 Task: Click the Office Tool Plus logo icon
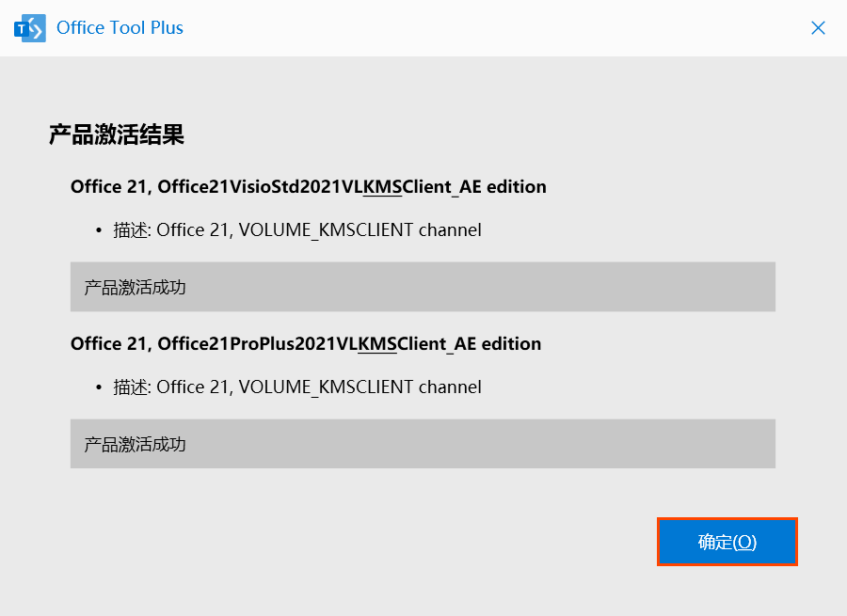pos(30,28)
